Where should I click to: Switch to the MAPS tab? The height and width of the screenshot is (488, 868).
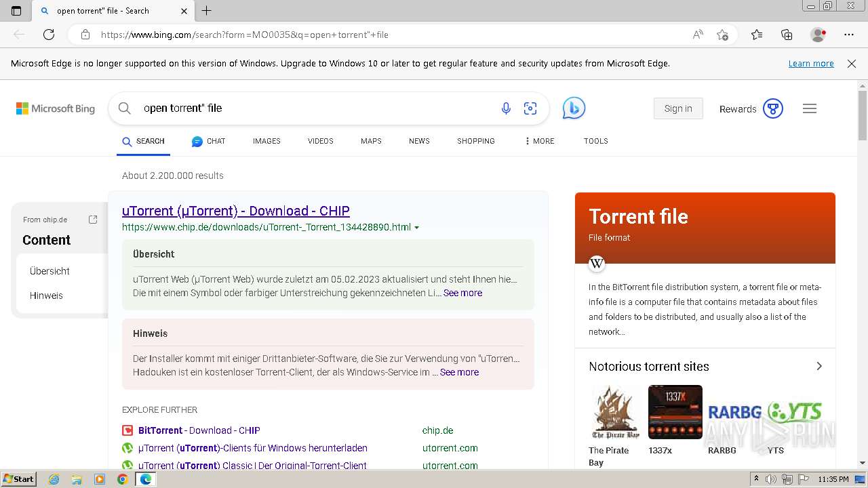tap(371, 142)
